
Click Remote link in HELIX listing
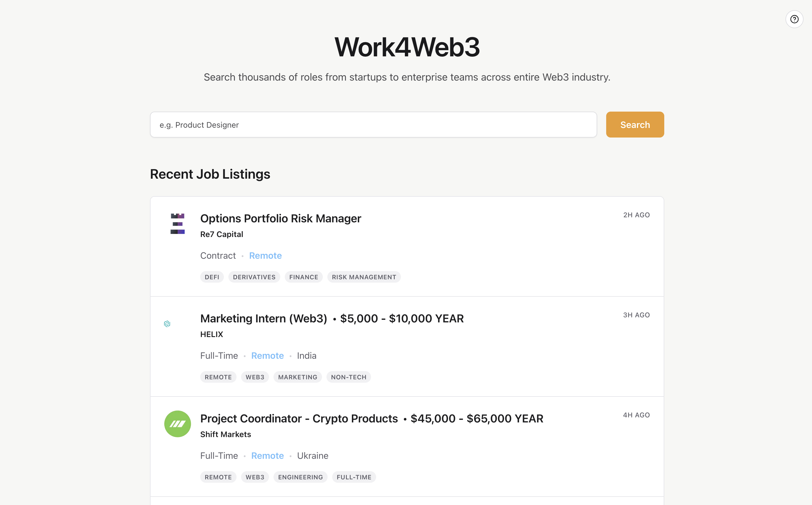[x=267, y=356]
